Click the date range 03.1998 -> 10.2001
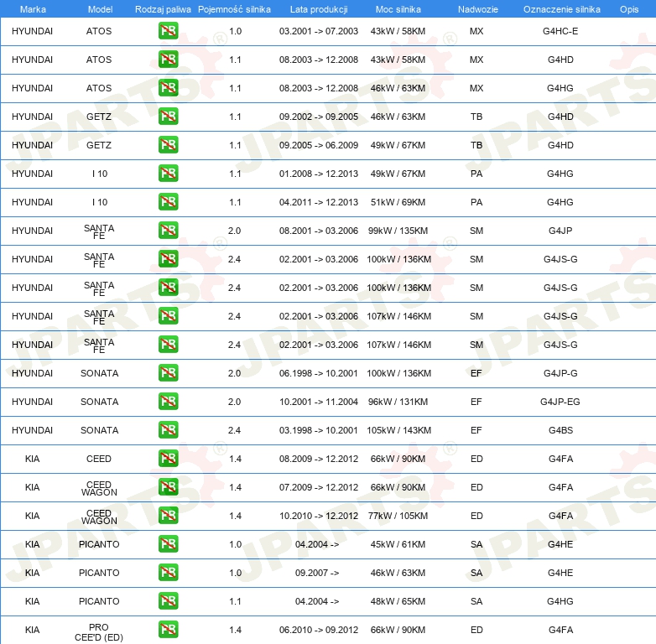The height and width of the screenshot is (644, 656). [319, 430]
